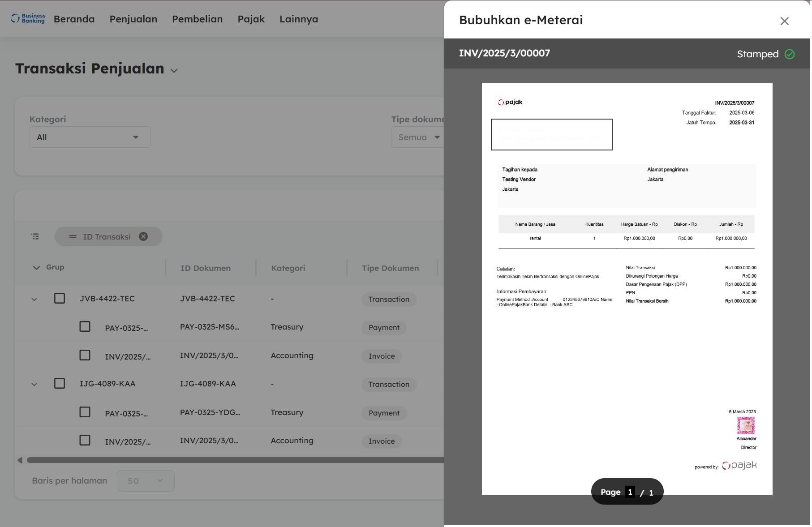This screenshot has height=527, width=812.
Task: Click the pajak logo on invoice header
Action: (x=510, y=102)
